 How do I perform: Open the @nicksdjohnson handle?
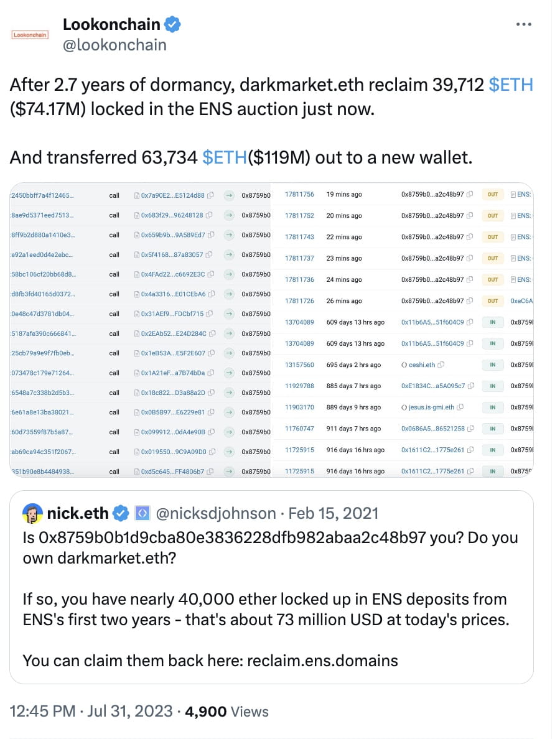point(216,513)
